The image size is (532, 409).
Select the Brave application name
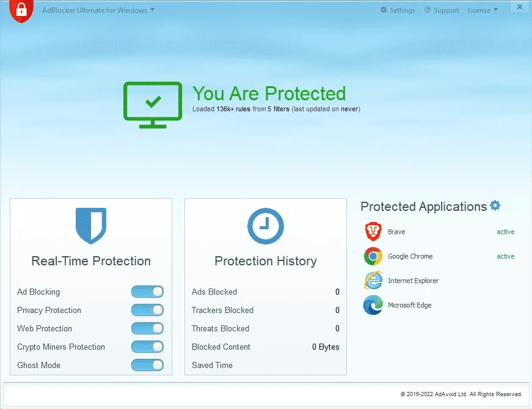click(396, 232)
